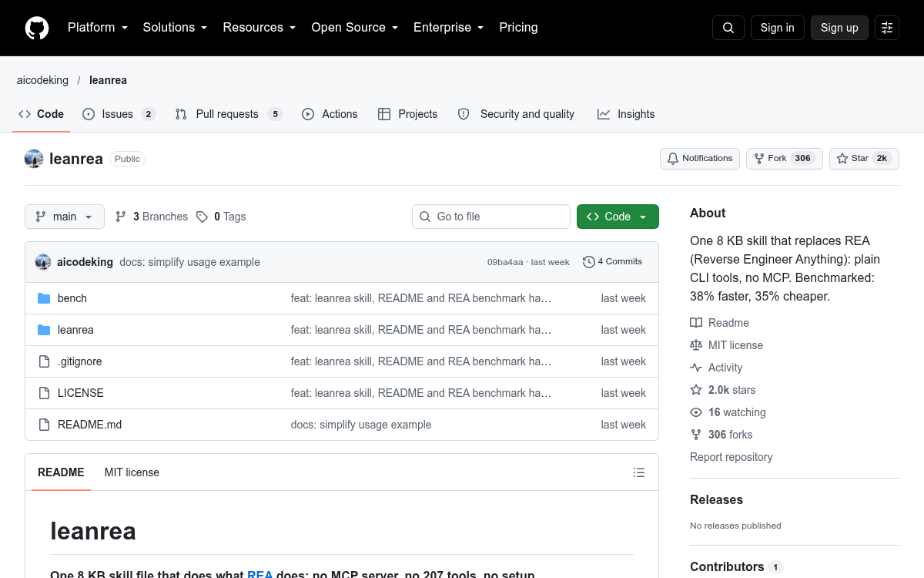The image size is (924, 578).
Task: Click the LICENSE file icon
Action: coord(44,393)
